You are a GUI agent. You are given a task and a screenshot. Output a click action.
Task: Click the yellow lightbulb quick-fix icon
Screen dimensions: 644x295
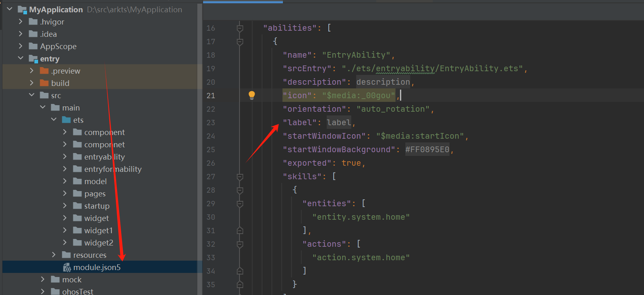pos(252,95)
